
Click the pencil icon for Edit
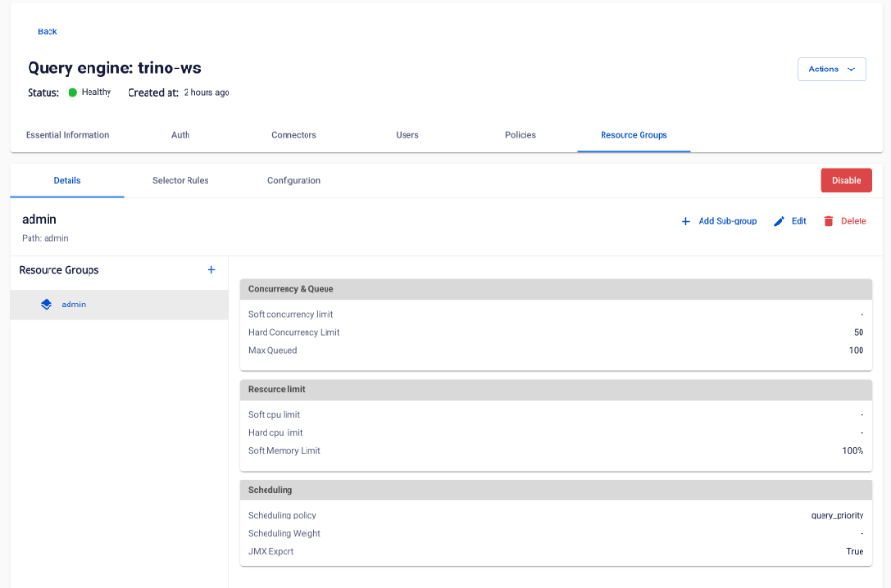click(779, 221)
